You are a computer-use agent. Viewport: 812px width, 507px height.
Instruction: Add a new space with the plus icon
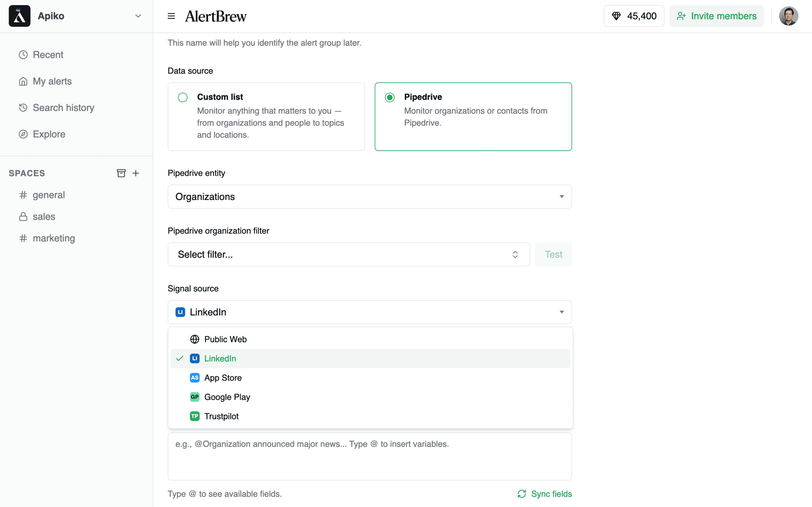click(x=136, y=173)
